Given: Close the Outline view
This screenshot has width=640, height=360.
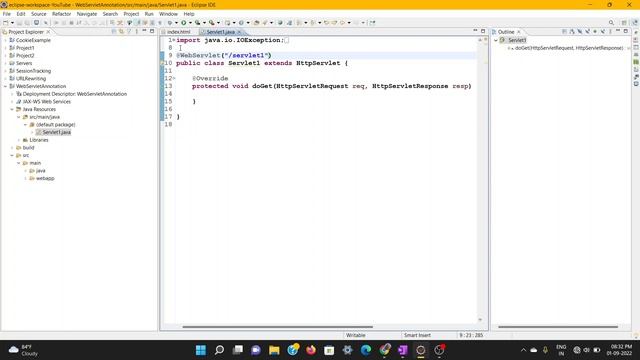Looking at the screenshot, I should 519,32.
